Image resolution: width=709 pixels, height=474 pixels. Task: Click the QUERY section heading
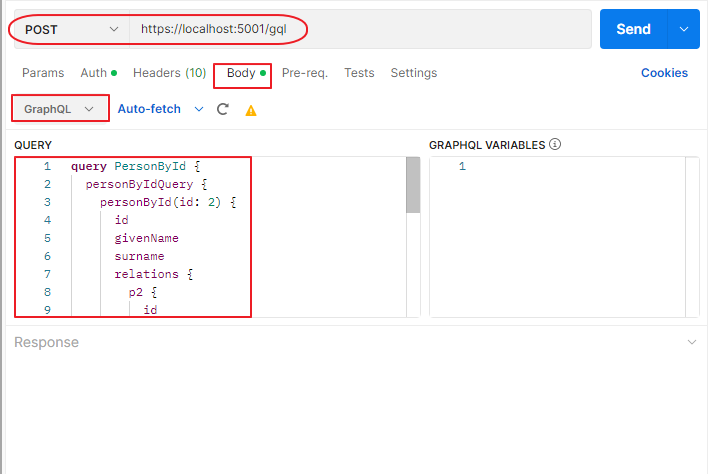[33, 145]
